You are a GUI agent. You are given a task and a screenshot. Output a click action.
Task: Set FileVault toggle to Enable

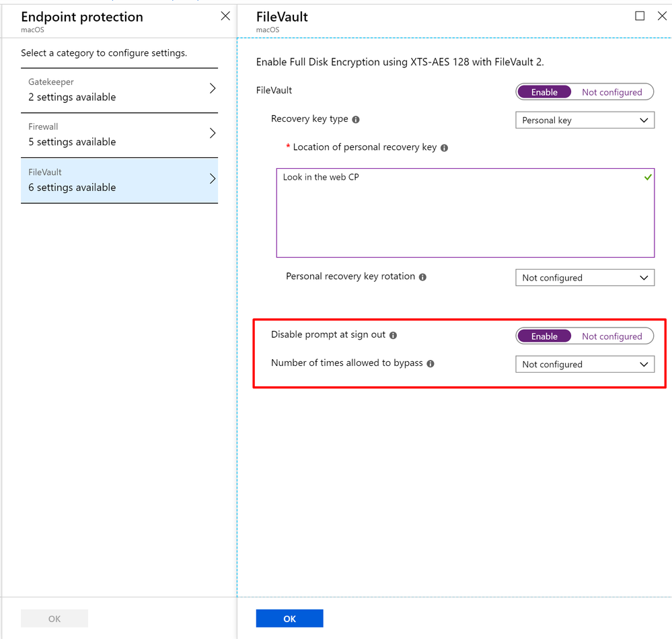pos(544,92)
